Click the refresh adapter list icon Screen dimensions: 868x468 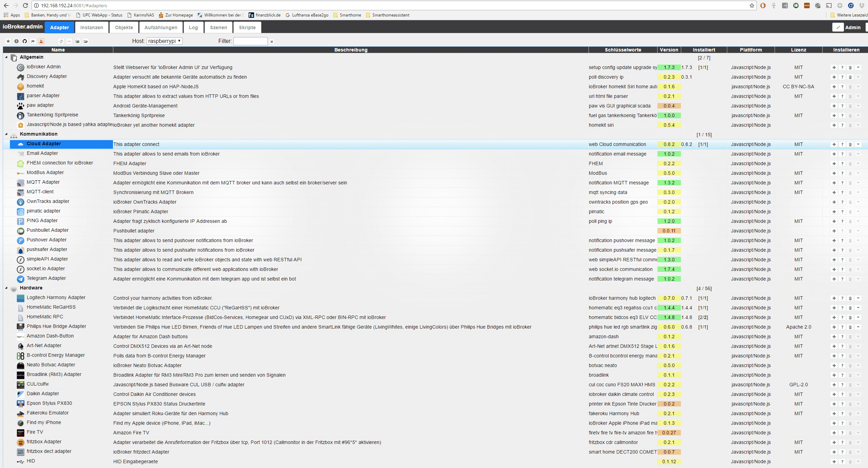coord(61,41)
